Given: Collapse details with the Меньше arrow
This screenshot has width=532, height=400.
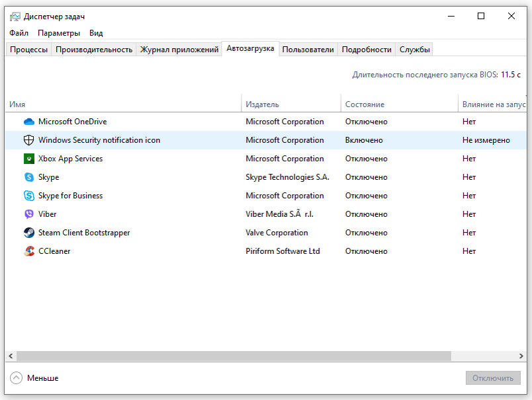Looking at the screenshot, I should (16, 378).
